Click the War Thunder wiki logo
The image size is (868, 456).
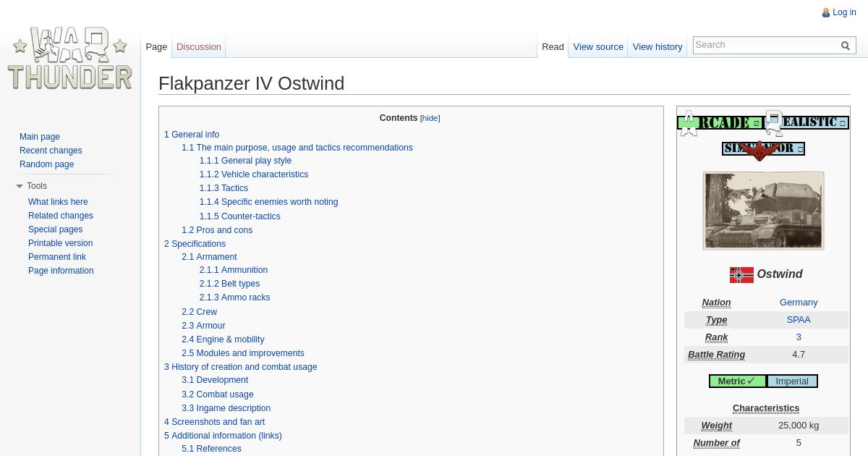pyautogui.click(x=70, y=58)
